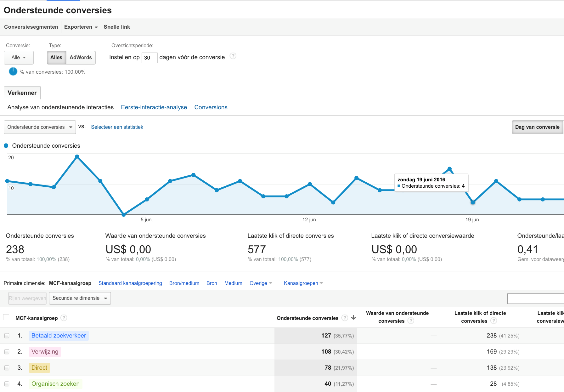Screen dimensions: 564x392
Task: Open Direct channel link
Action: [39, 368]
